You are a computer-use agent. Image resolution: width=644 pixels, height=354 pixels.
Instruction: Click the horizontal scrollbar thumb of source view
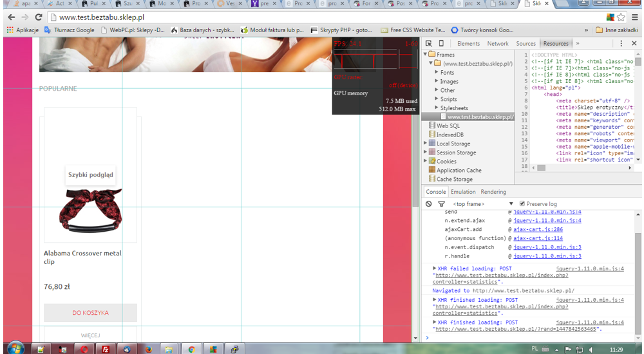click(542, 167)
